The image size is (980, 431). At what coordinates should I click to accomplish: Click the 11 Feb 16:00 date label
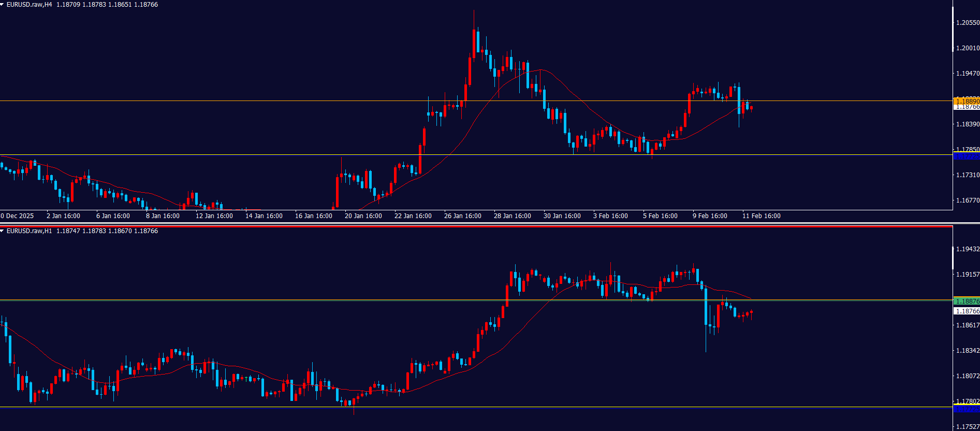coord(761,216)
